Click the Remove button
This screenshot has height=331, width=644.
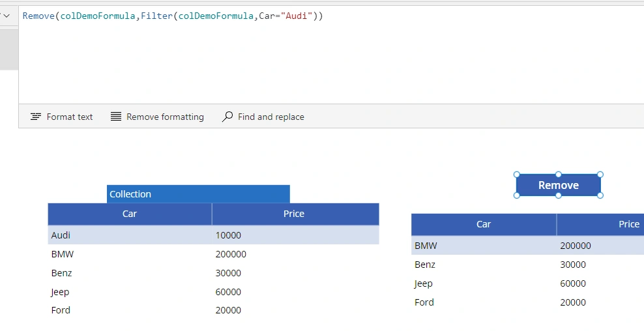(x=559, y=185)
